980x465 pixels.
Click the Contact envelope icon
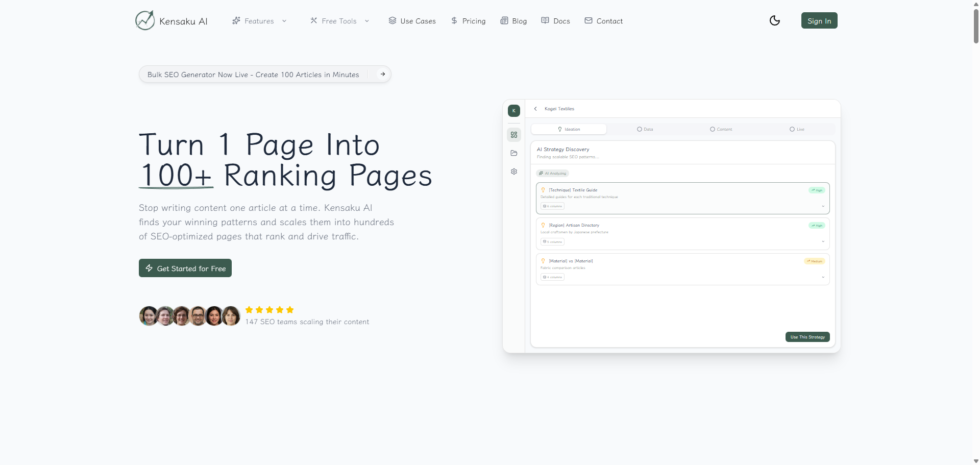589,20
